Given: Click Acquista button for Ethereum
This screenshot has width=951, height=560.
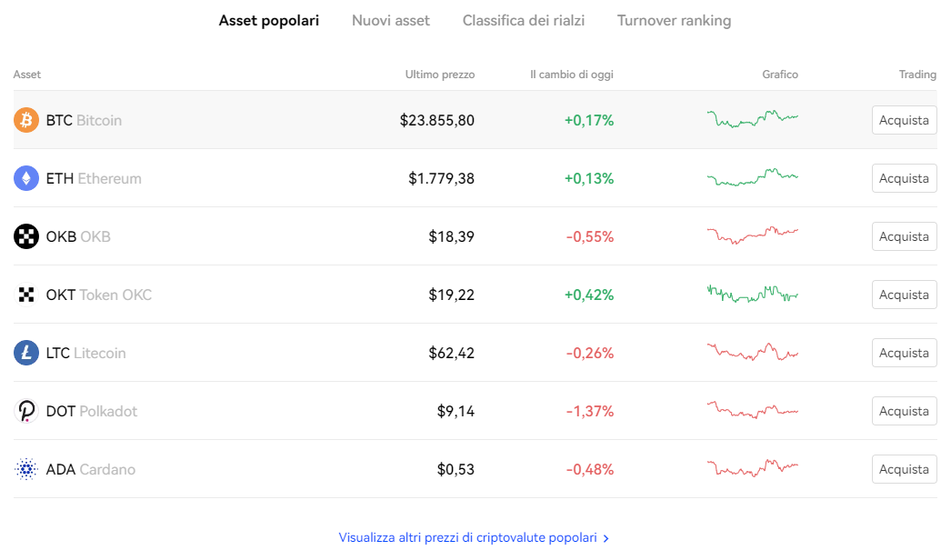Looking at the screenshot, I should (x=904, y=178).
